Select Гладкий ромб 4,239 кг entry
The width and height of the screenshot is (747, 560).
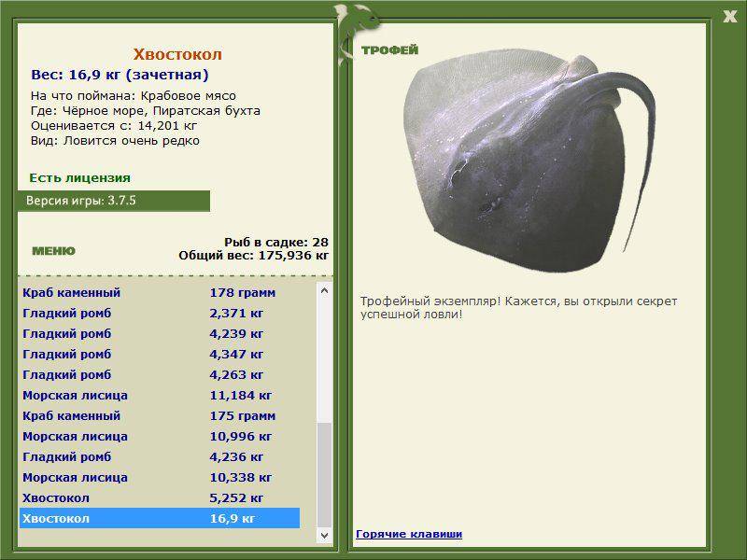point(160,333)
